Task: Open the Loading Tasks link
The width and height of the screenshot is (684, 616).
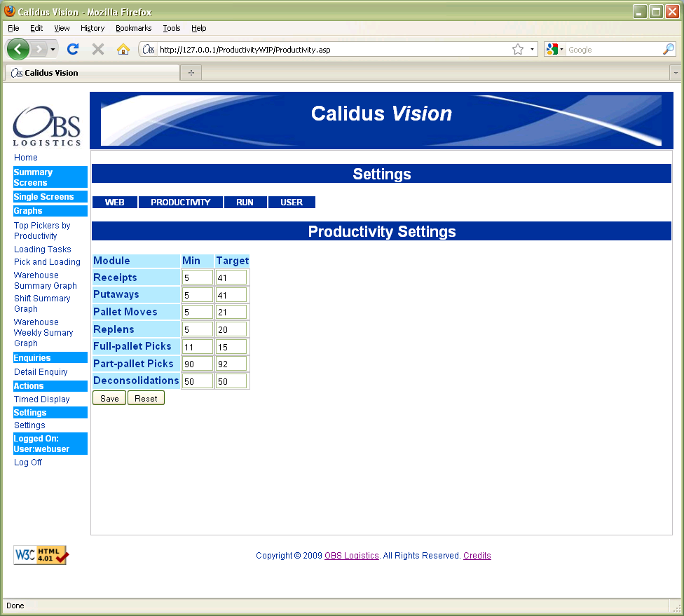Action: [42, 249]
